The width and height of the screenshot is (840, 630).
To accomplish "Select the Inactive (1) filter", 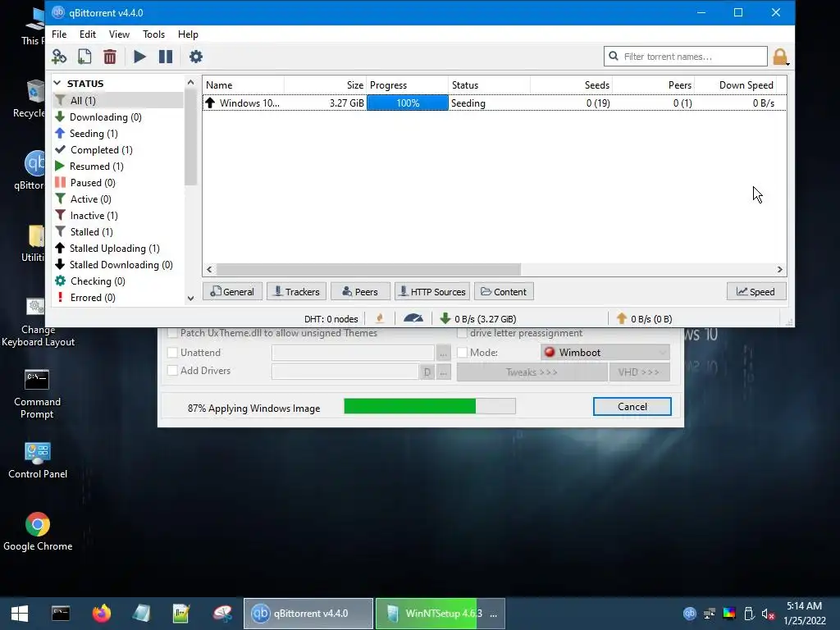I will coord(118,216).
